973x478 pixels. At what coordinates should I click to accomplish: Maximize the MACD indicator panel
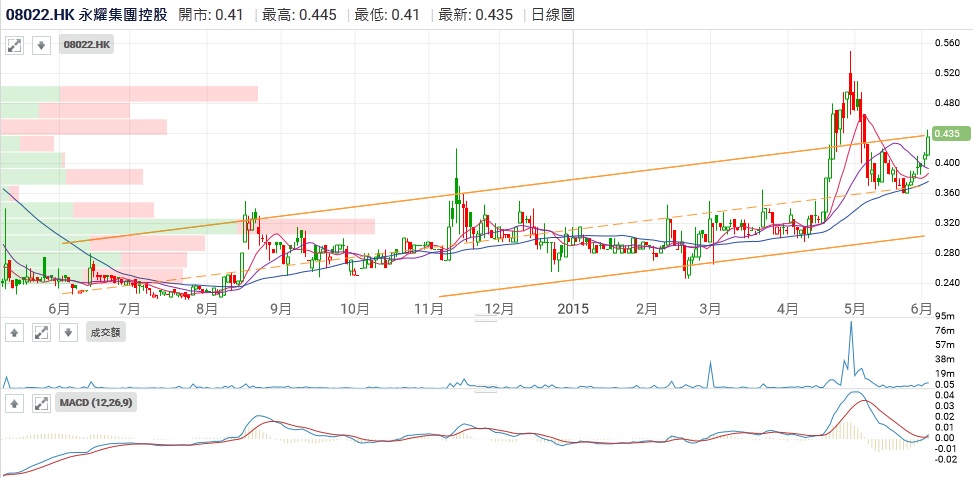tap(41, 403)
